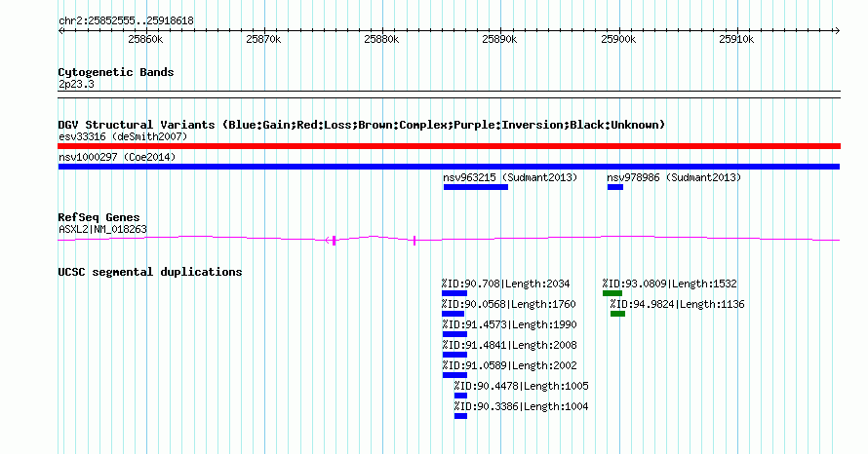Click the 25860k ruler position
868x454 pixels.
click(145, 39)
